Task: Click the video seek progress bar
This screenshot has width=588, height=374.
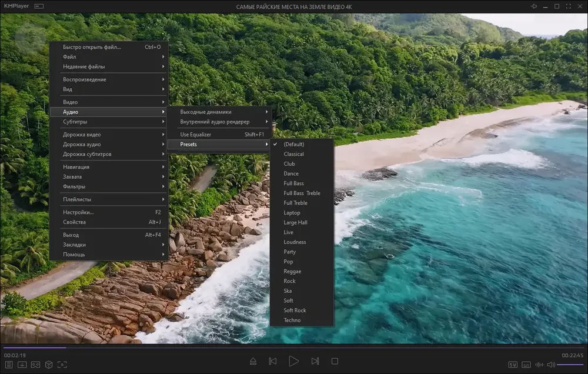Action: point(293,348)
